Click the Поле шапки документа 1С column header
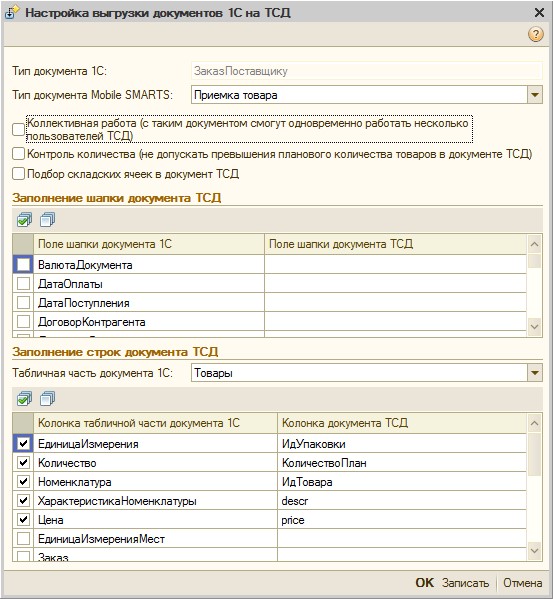Image resolution: width=553 pixels, height=599 pixels. (149, 244)
